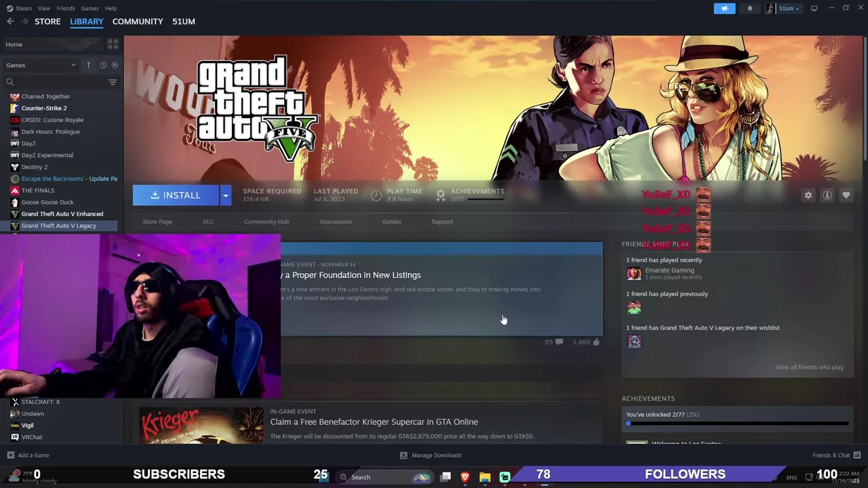868x488 pixels.
Task: Open advanced filter options icon
Action: pyautogui.click(x=113, y=82)
